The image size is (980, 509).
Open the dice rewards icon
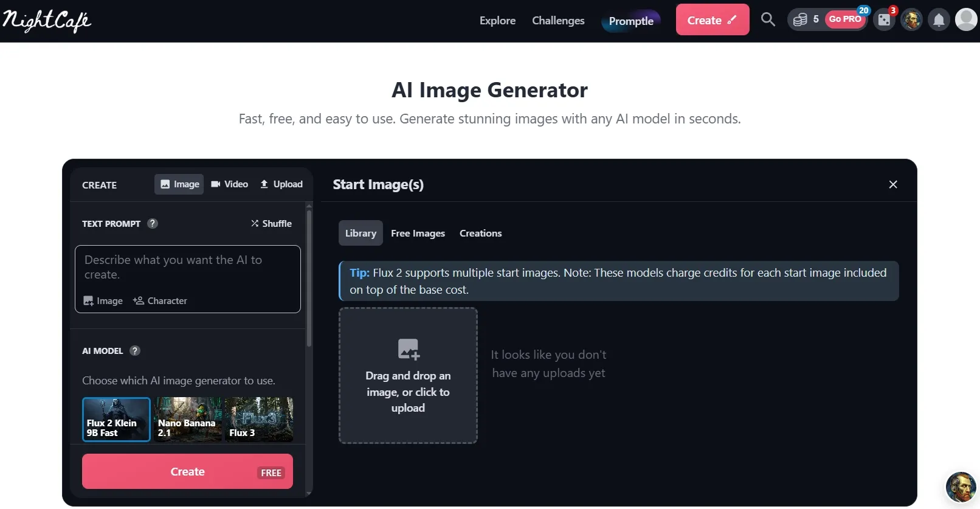[885, 20]
